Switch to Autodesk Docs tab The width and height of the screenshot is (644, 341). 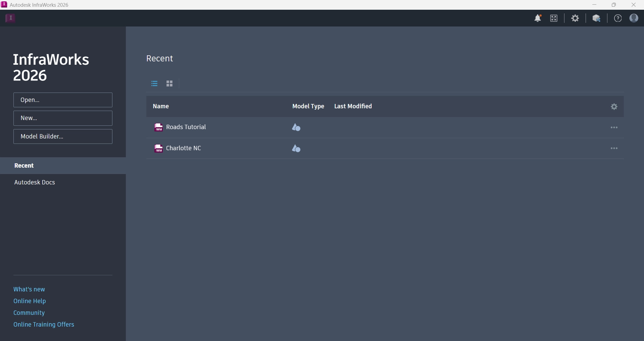tap(35, 182)
